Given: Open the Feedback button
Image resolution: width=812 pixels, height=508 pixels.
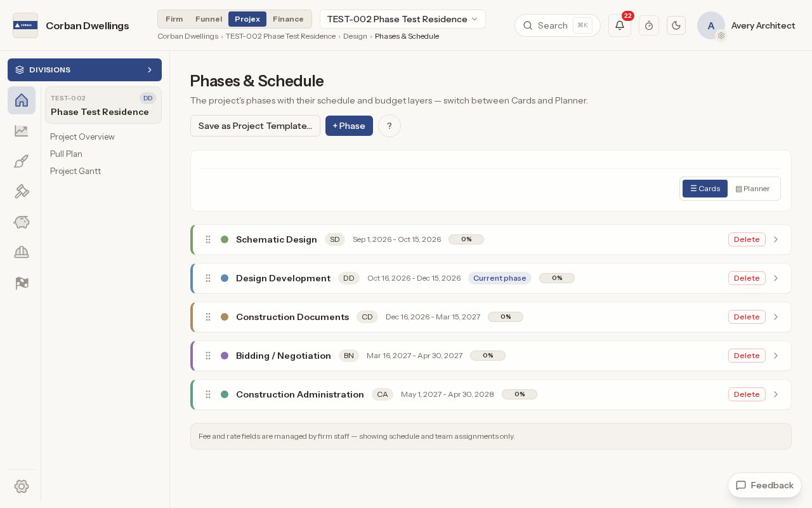Looking at the screenshot, I should click(764, 485).
